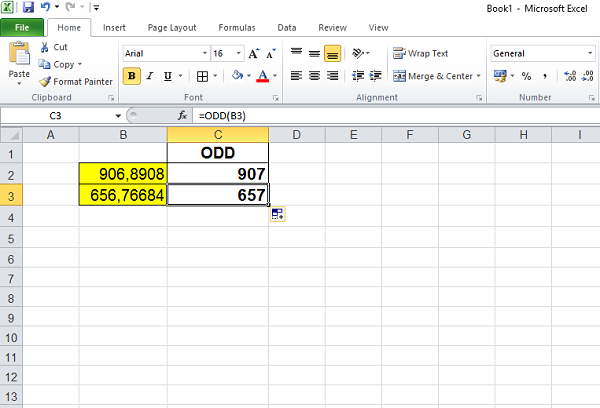Click the Percent Style icon

[526, 76]
